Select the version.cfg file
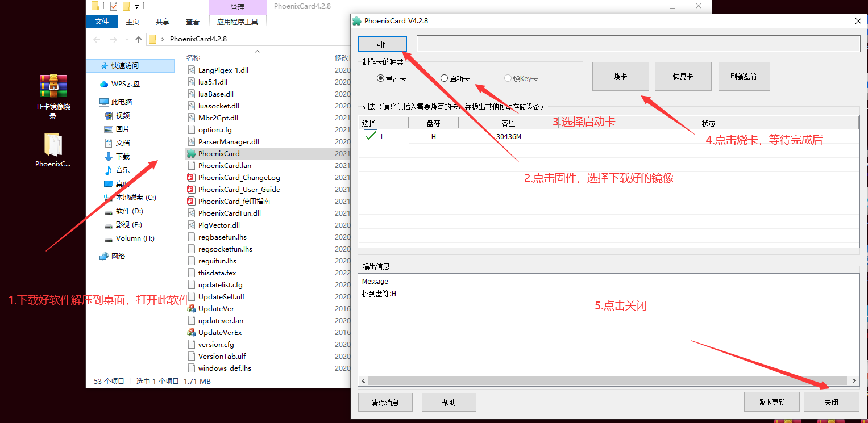868x423 pixels. [216, 345]
